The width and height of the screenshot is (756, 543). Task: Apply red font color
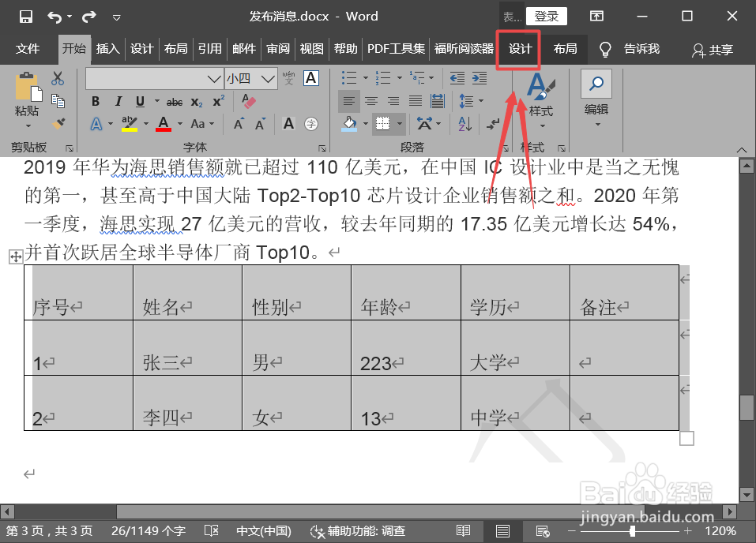[x=164, y=124]
